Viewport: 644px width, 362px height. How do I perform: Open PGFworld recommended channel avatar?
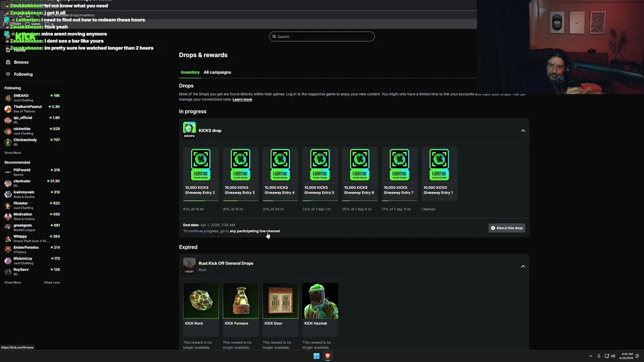[x=8, y=172]
